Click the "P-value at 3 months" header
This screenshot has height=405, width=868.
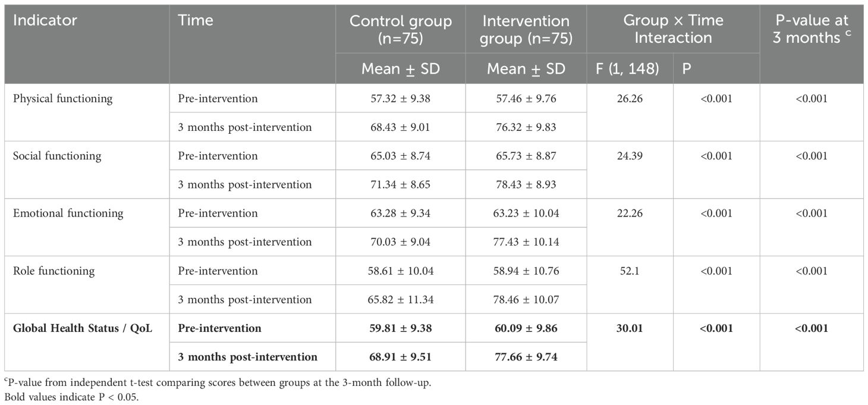[811, 29]
